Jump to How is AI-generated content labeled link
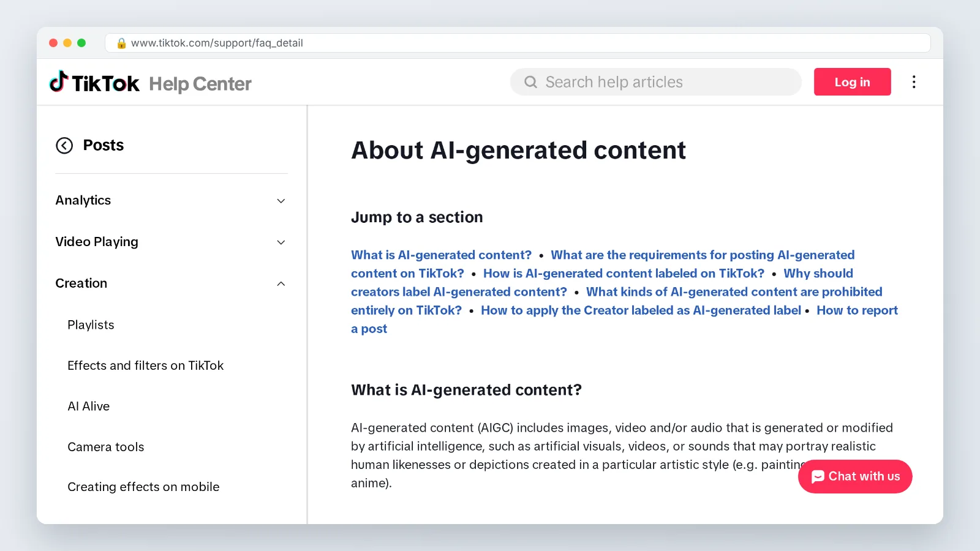The image size is (980, 551). 624,274
